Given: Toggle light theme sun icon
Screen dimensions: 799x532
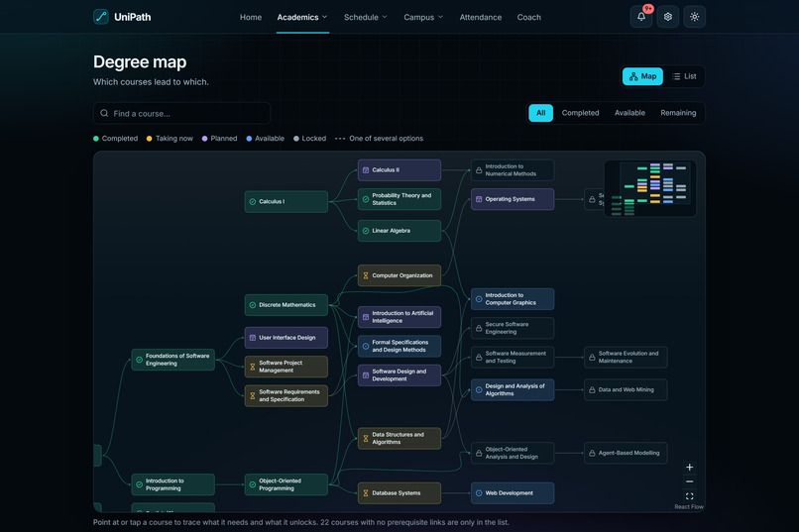Looking at the screenshot, I should click(694, 17).
